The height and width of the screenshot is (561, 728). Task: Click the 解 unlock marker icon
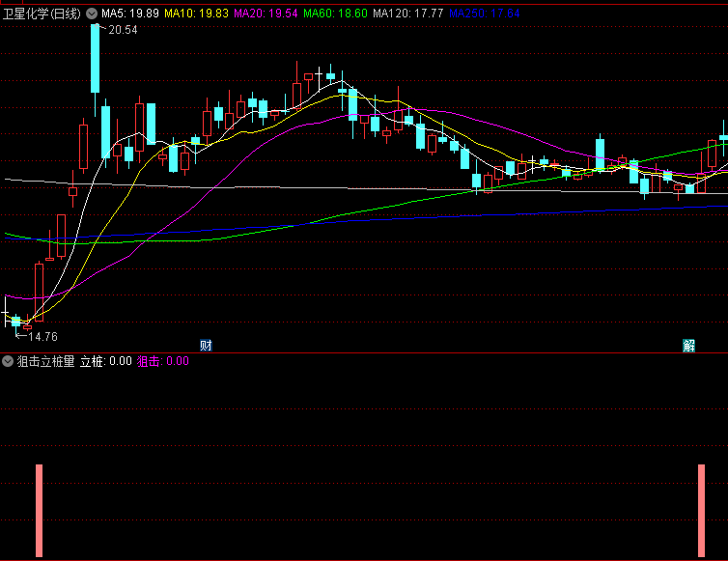(689, 346)
